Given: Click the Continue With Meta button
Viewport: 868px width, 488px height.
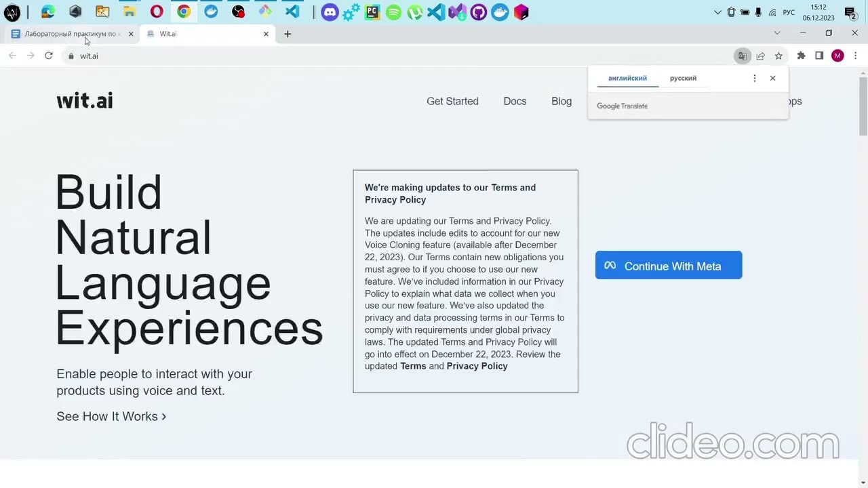Looking at the screenshot, I should (669, 265).
